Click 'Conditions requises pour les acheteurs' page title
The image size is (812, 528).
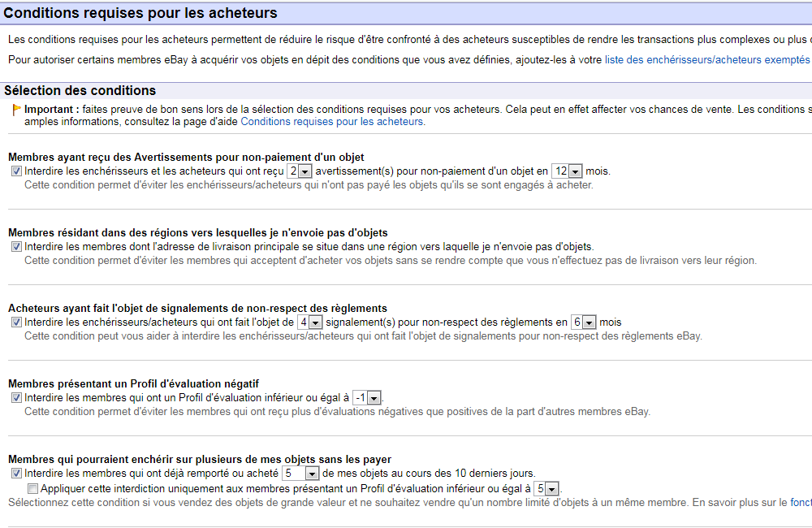point(140,13)
